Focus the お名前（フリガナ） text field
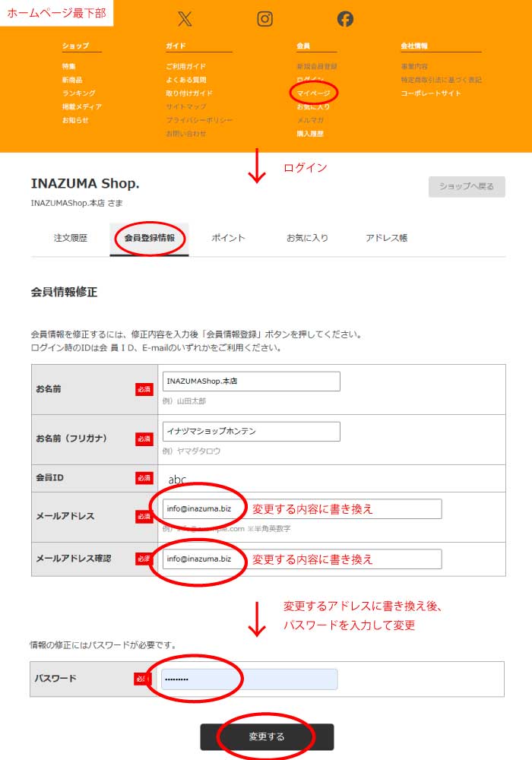 [x=251, y=432]
